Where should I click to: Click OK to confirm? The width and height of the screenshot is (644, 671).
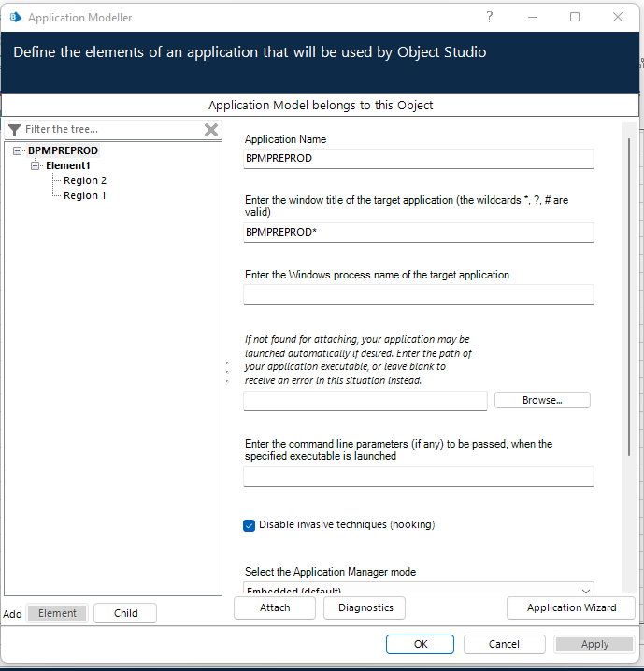point(421,644)
